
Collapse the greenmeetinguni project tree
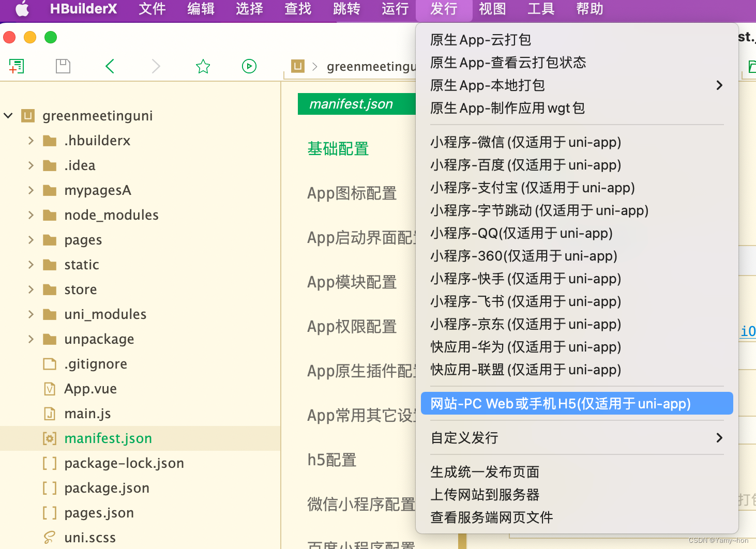(x=8, y=116)
